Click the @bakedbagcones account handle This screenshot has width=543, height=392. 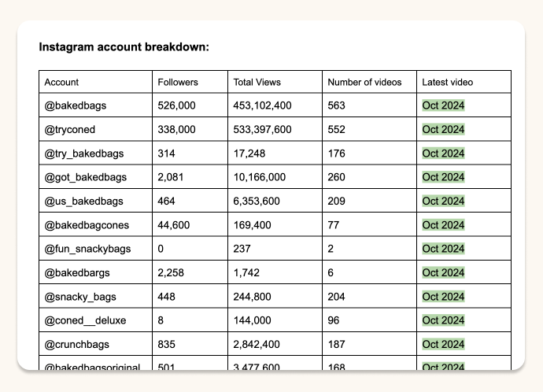coord(87,225)
